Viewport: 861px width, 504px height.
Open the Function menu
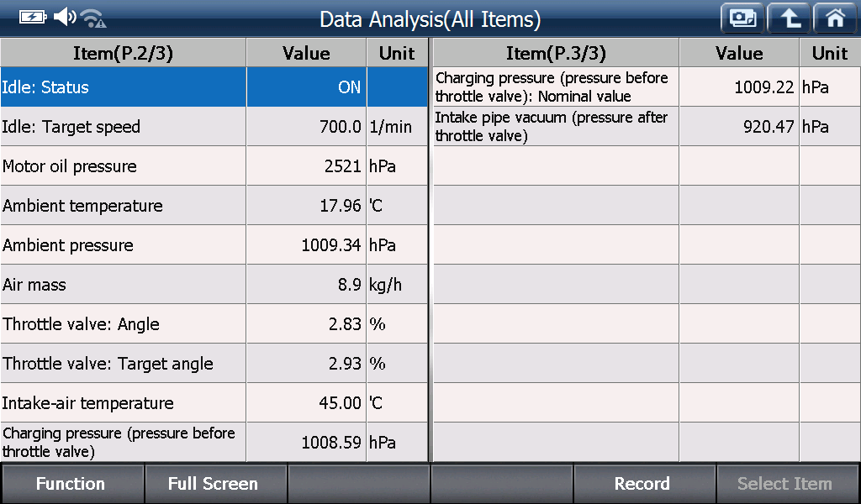click(72, 484)
